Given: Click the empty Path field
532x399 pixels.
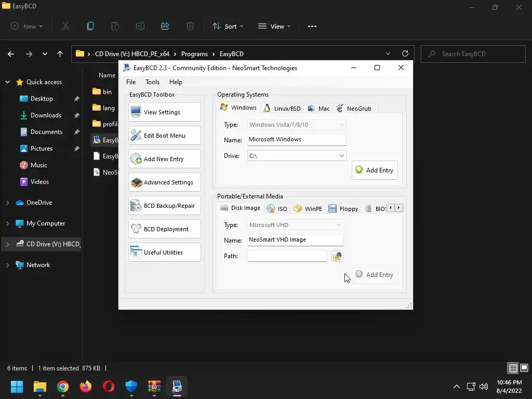Looking at the screenshot, I should 287,256.
